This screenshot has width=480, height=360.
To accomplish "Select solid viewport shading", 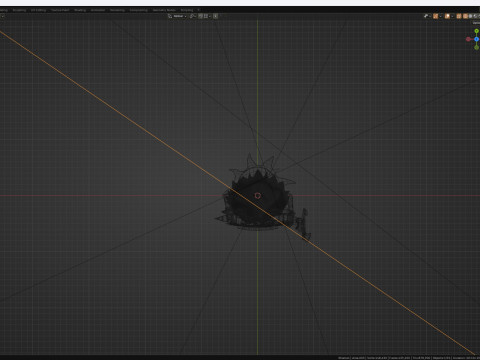I will click(470, 16).
